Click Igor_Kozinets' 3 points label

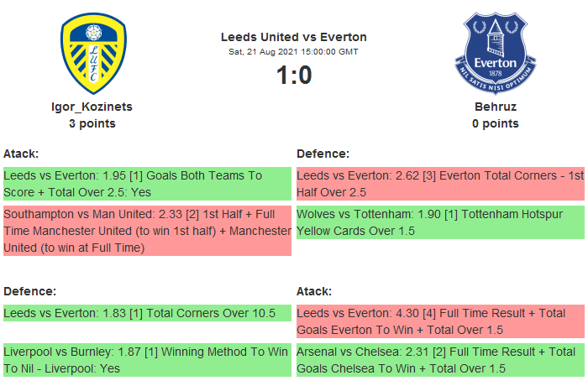(x=92, y=123)
